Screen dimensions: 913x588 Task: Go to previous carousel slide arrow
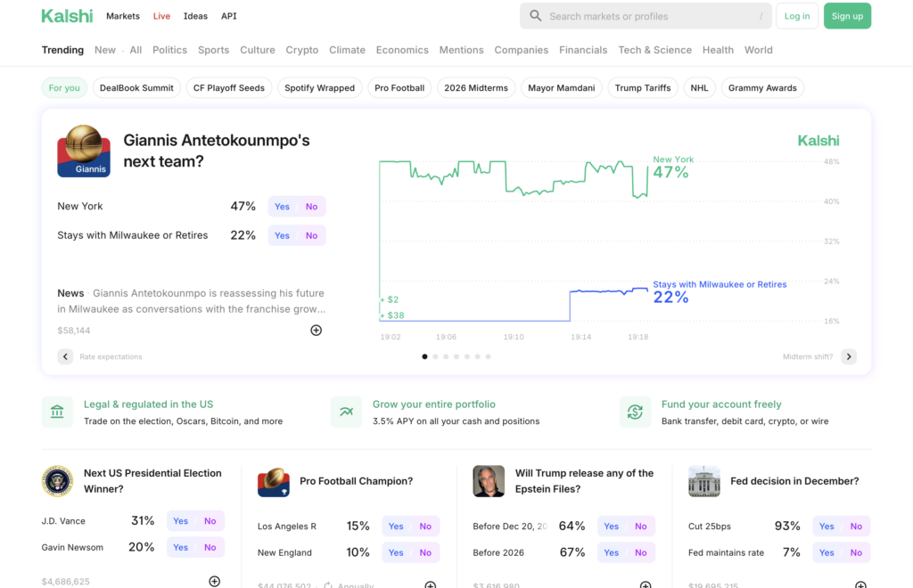coord(65,356)
